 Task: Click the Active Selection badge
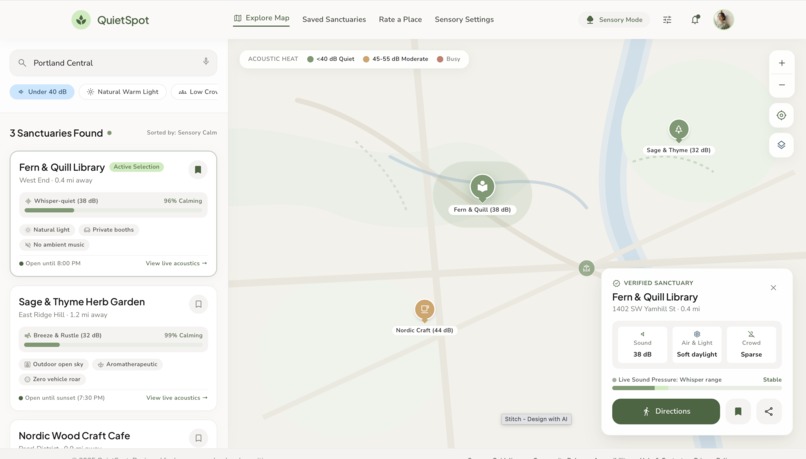tap(136, 167)
